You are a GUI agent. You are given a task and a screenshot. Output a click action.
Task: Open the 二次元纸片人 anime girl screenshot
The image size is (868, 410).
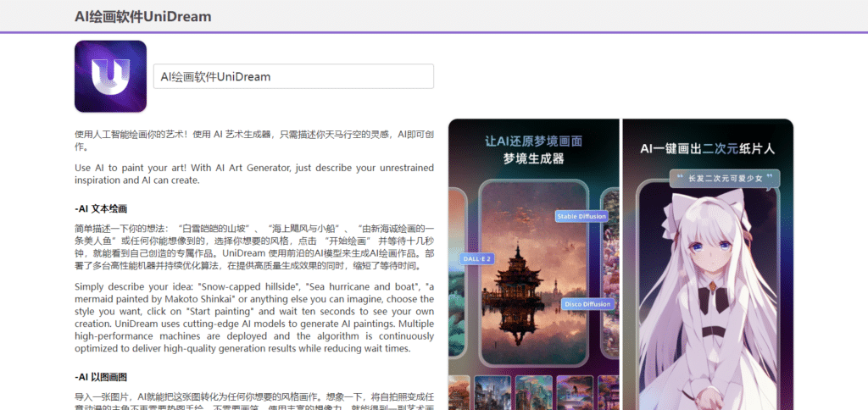pos(708,264)
